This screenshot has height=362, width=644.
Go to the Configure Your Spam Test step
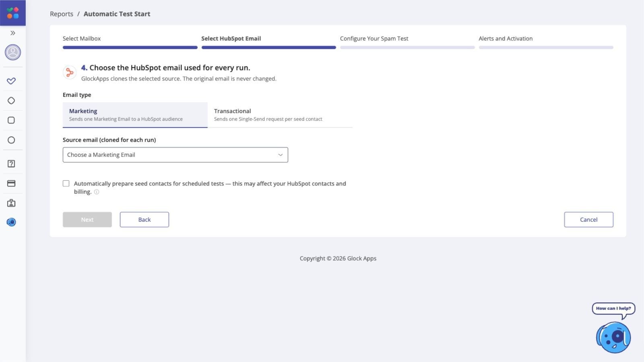(374, 39)
